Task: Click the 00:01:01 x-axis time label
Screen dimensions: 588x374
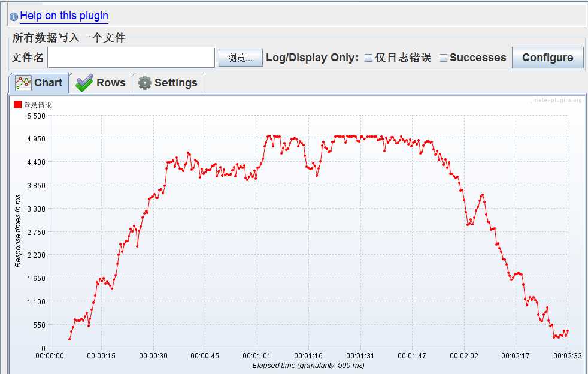Action: (x=257, y=355)
